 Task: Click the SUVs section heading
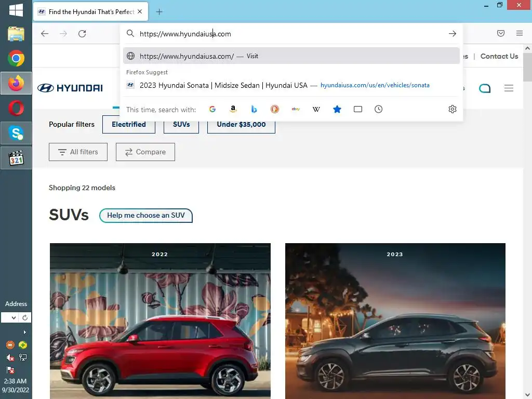(69, 215)
